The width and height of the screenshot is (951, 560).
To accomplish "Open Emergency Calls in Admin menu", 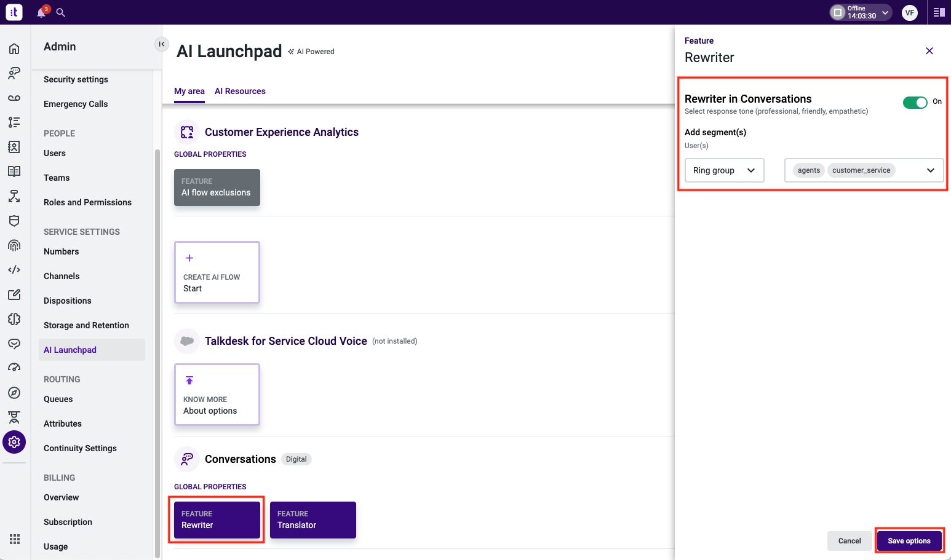I will point(76,104).
